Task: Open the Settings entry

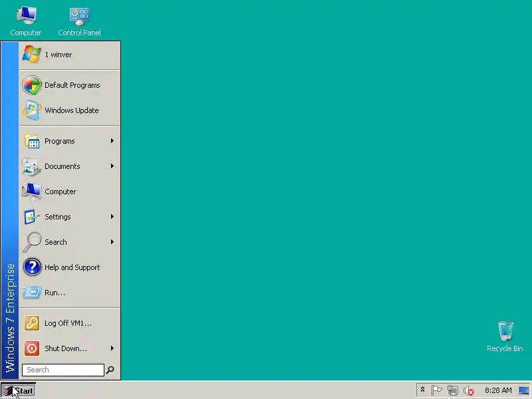Action: tap(70, 217)
